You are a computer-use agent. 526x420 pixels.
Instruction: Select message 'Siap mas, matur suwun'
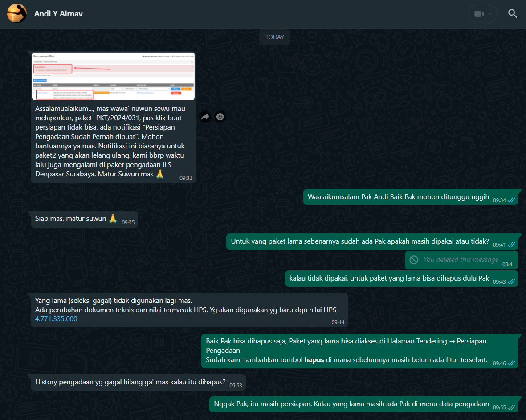pyautogui.click(x=84, y=219)
